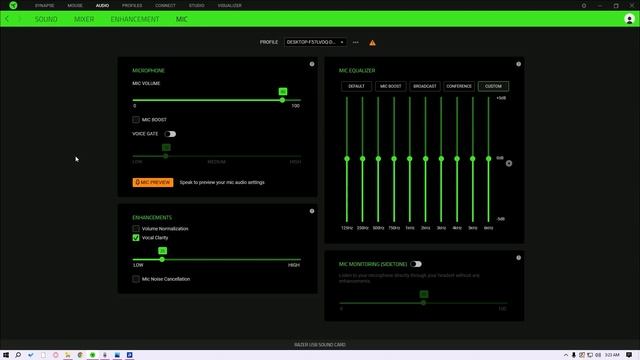Apply the Default equalizer preset
Screen dimensions: 640x360
[x=356, y=86]
